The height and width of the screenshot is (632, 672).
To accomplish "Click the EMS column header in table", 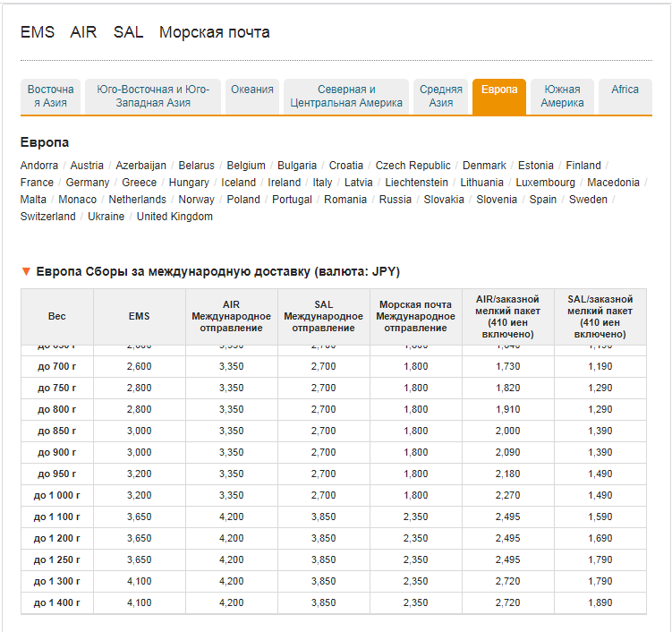I will [140, 316].
